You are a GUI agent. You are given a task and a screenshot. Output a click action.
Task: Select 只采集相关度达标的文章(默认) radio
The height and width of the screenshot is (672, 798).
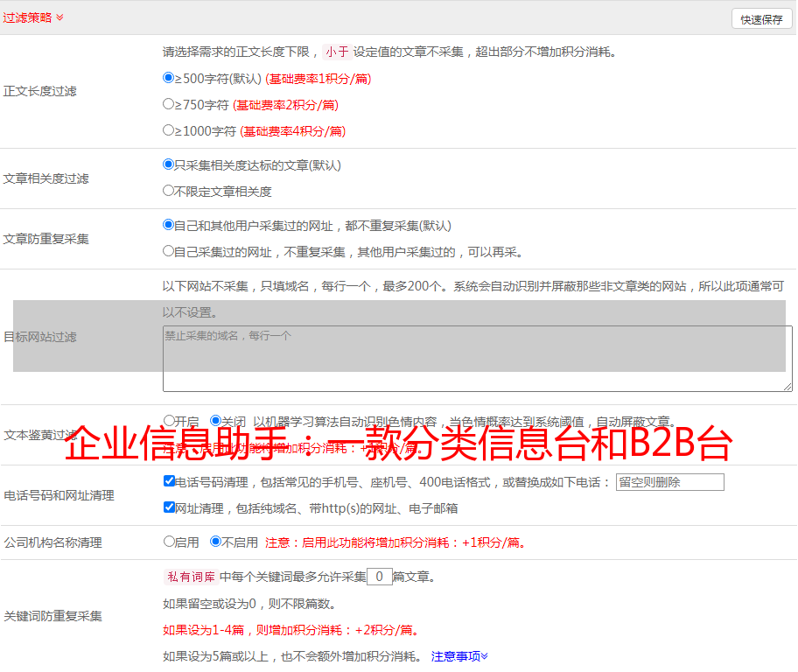pyautogui.click(x=169, y=164)
